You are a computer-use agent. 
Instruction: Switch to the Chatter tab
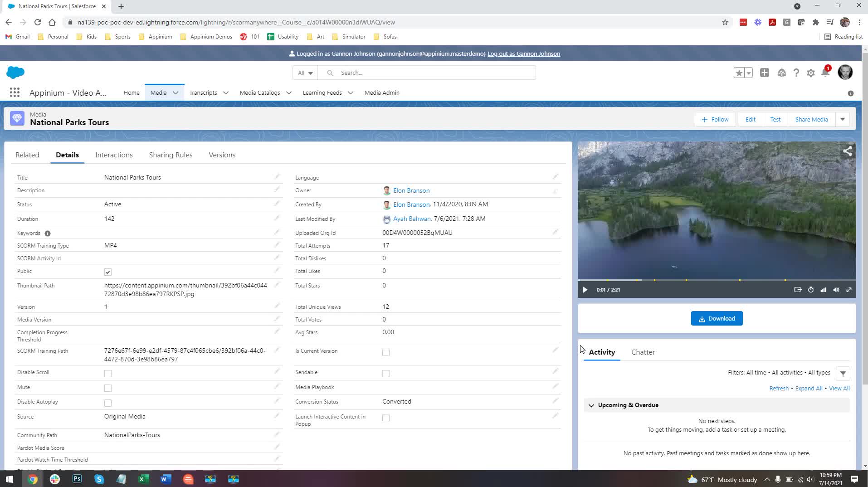coord(643,352)
